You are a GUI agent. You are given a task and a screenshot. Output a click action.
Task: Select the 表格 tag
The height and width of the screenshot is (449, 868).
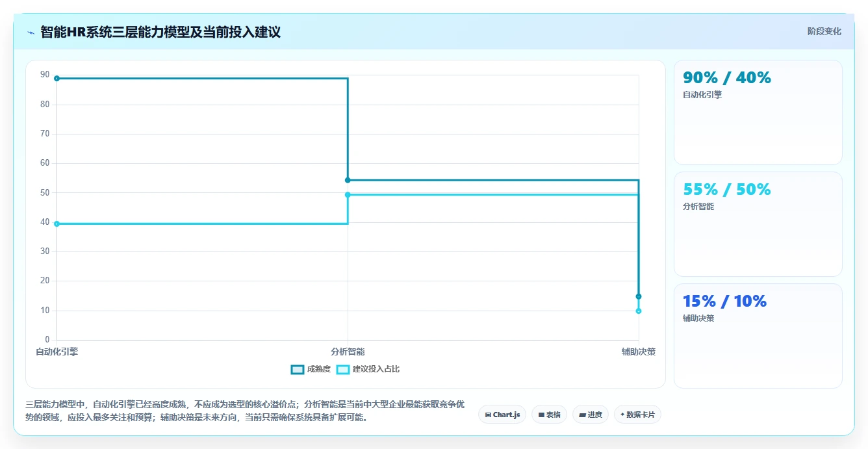tap(549, 415)
